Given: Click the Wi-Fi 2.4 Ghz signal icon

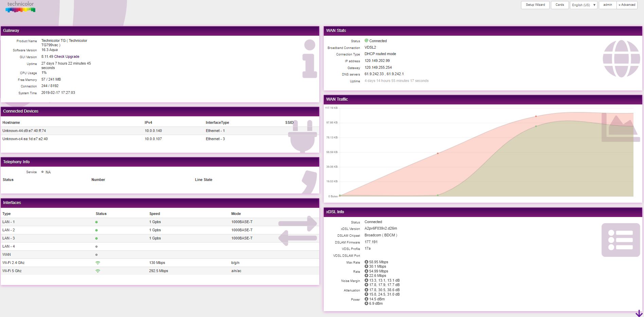Looking at the screenshot, I should tap(98, 263).
